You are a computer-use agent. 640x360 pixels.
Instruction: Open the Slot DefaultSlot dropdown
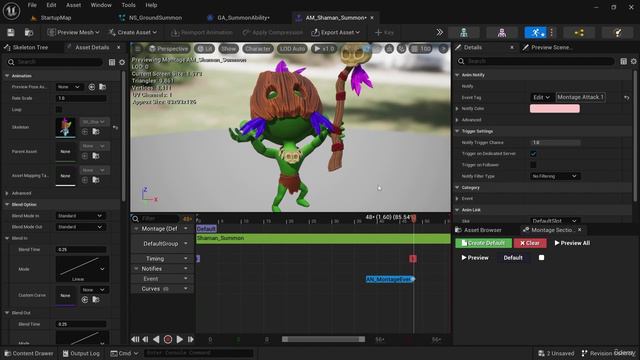coord(554,221)
